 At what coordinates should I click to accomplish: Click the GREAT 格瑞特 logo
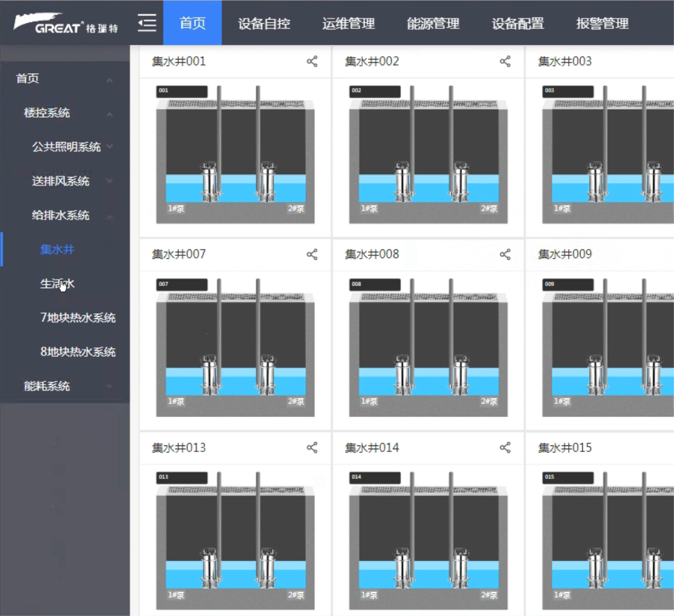point(66,24)
